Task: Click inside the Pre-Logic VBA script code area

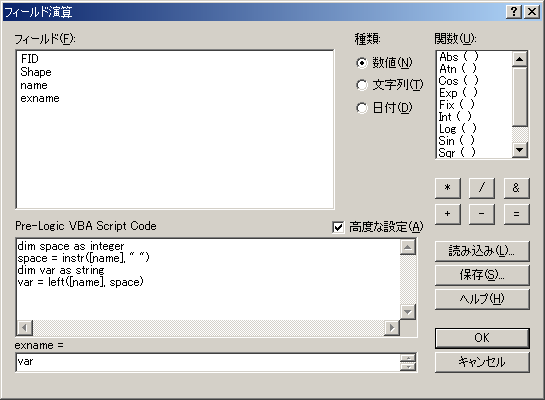Action: pyautogui.click(x=208, y=279)
